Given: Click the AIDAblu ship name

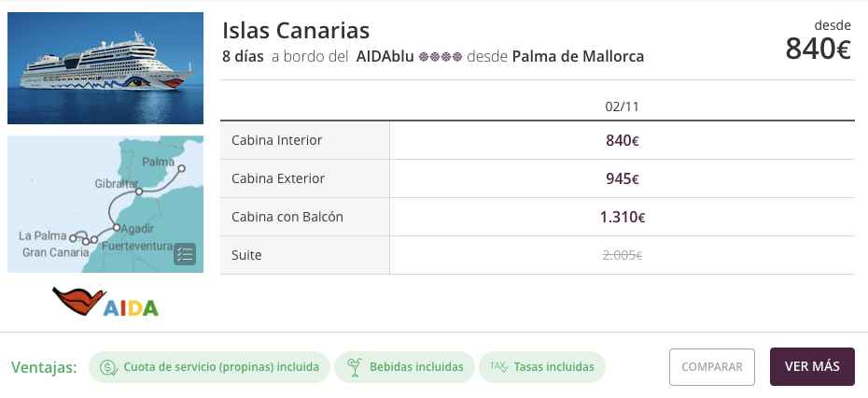Looking at the screenshot, I should [x=385, y=57].
